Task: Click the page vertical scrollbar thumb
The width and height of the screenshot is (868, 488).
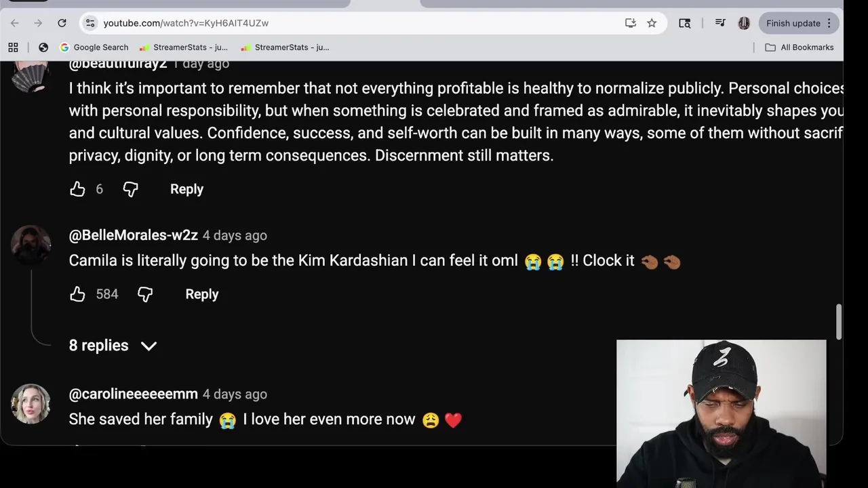Action: 839,322
